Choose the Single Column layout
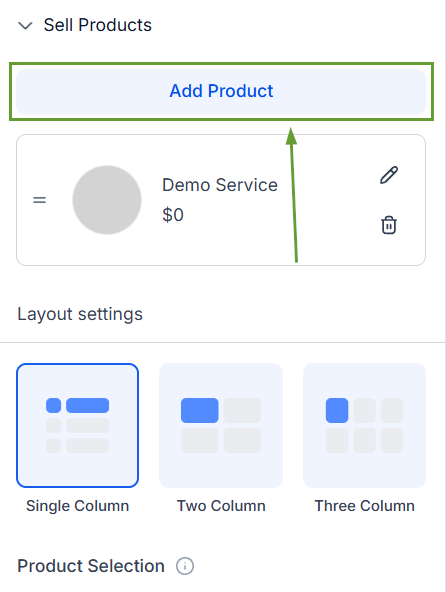446x592 pixels. [77, 425]
